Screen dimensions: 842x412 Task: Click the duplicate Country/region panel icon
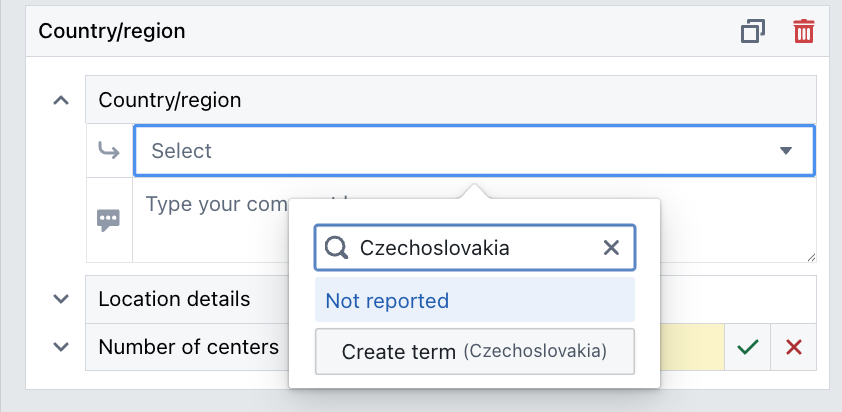coord(752,31)
